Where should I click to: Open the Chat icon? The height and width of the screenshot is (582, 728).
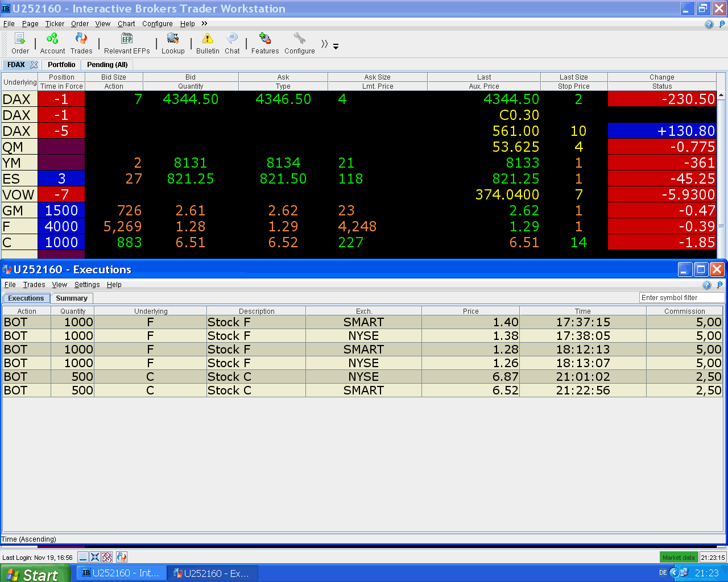coord(232,39)
